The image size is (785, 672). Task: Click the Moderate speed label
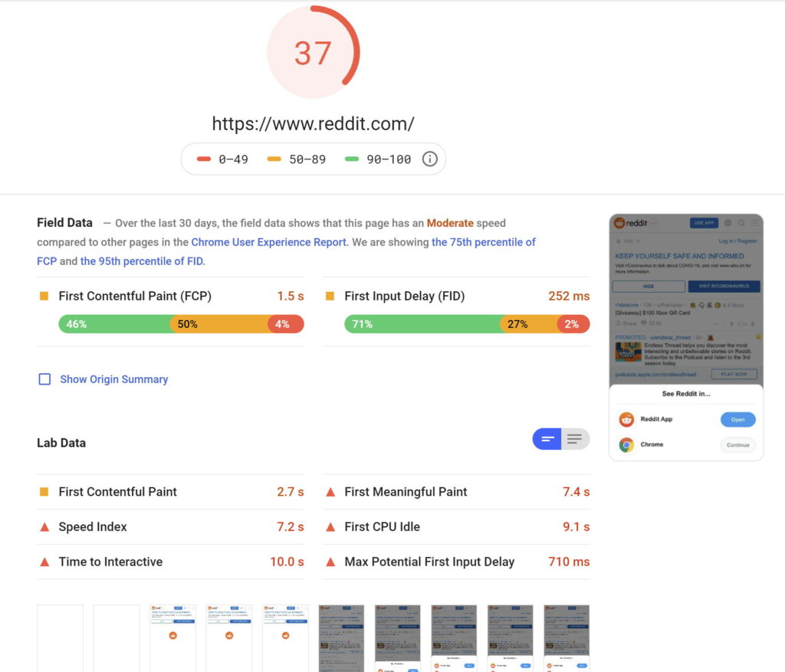coord(450,223)
